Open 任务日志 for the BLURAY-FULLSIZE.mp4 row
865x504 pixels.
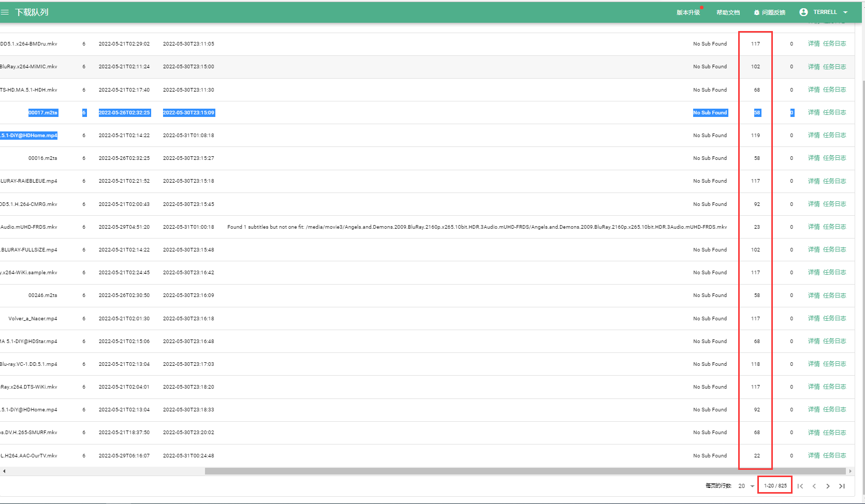pos(834,249)
